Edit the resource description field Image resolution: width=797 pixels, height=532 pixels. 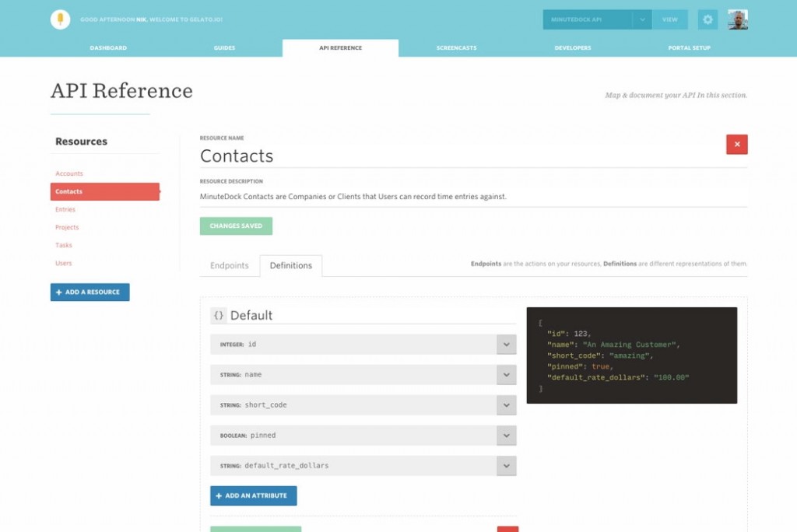[x=473, y=197]
